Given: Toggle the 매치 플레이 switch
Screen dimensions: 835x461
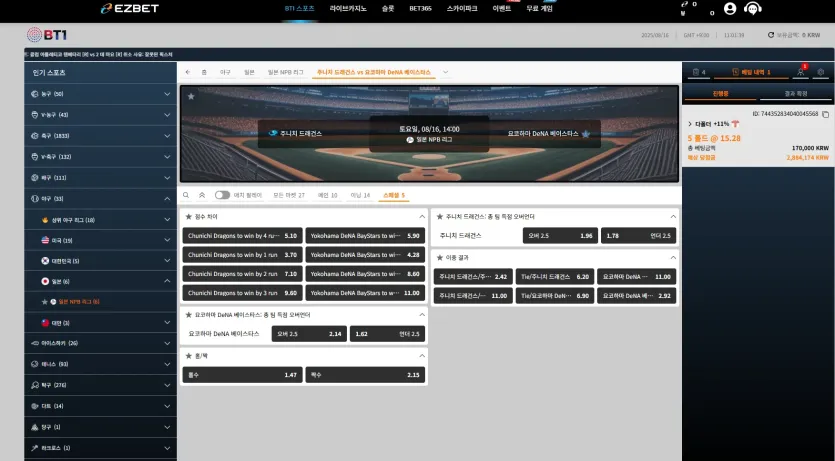Looking at the screenshot, I should (222, 195).
